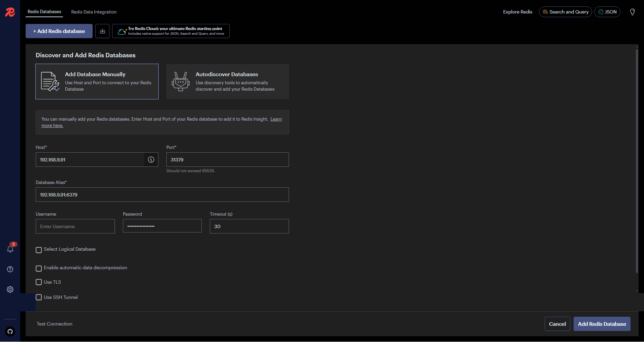Click the notification badge showing 3
This screenshot has height=342, width=644.
(13, 244)
